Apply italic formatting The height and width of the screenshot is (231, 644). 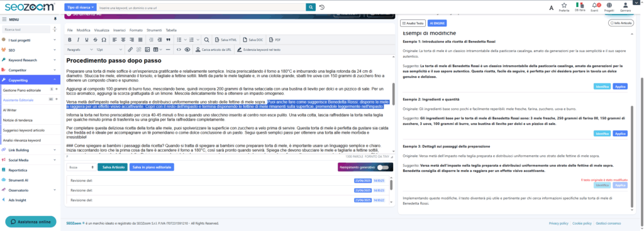[78, 40]
